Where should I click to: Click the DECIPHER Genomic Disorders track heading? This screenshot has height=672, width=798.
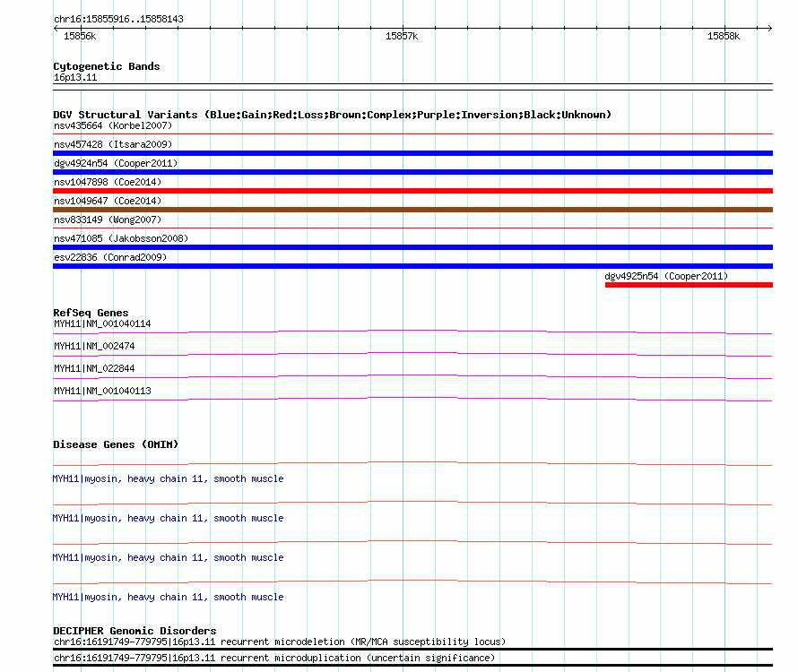134,631
